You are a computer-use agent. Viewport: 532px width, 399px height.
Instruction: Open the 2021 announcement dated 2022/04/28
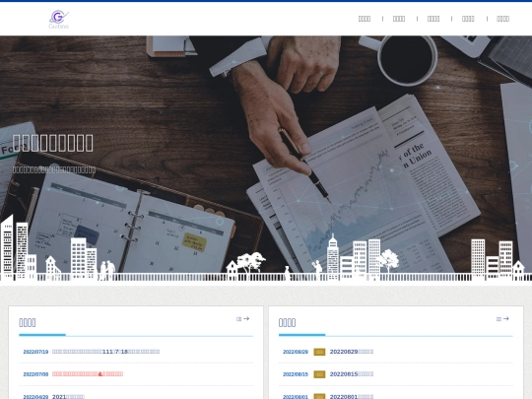coord(68,396)
